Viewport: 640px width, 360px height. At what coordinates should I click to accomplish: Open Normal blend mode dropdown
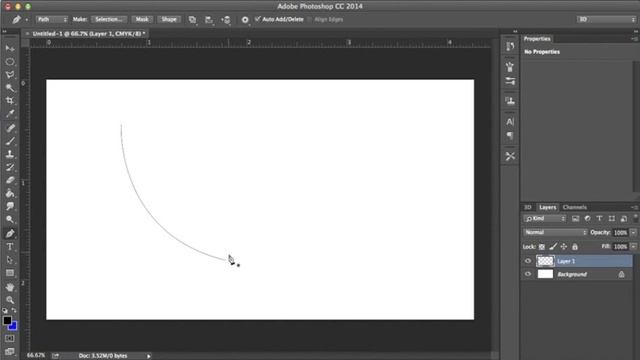coord(555,232)
